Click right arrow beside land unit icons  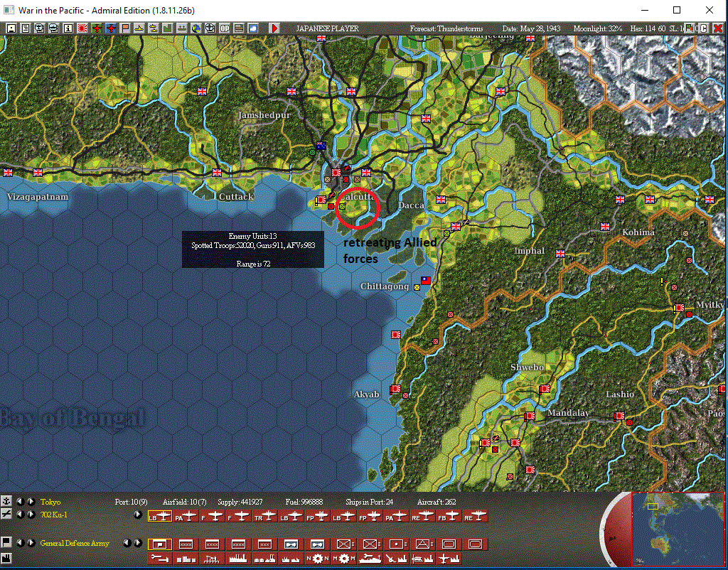pos(137,543)
